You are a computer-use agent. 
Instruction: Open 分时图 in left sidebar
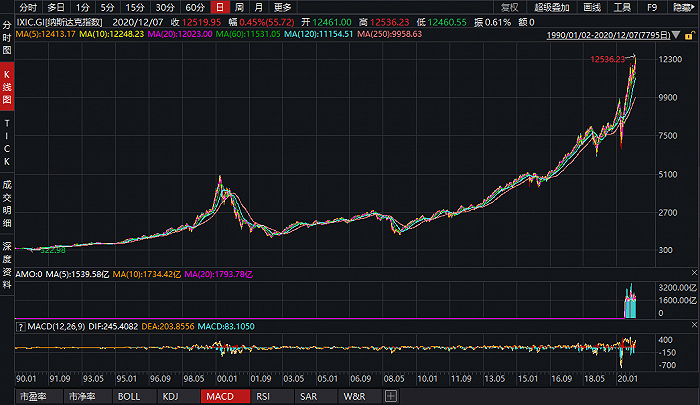click(x=7, y=38)
